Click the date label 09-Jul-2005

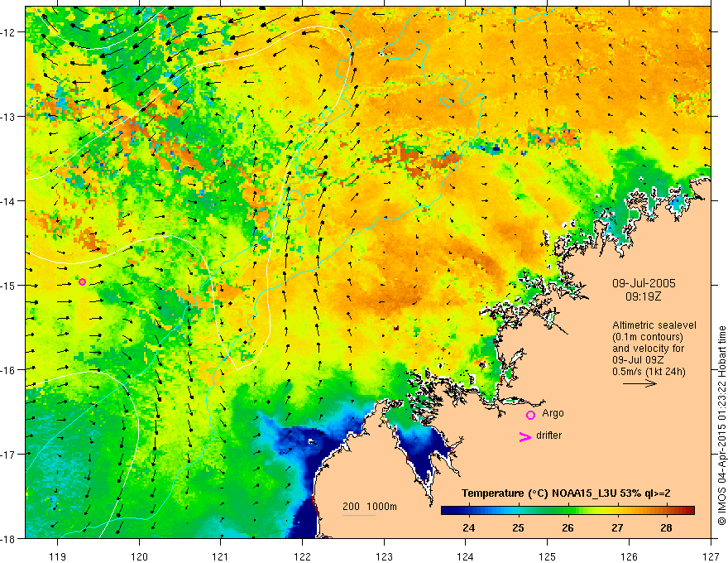click(x=644, y=283)
